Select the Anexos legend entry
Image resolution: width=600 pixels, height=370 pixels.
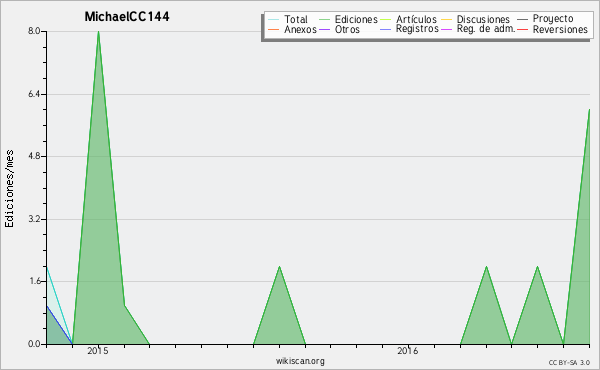point(300,29)
